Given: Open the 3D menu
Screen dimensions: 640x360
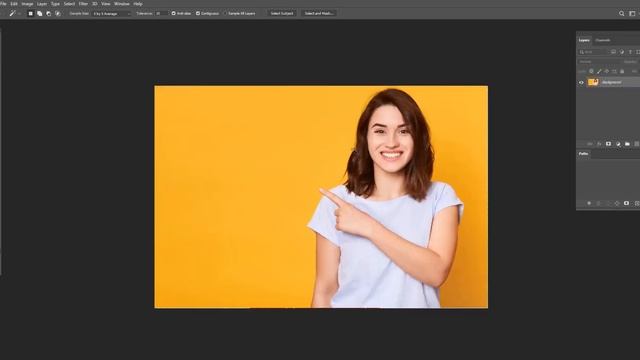Looking at the screenshot, I should [95, 4].
